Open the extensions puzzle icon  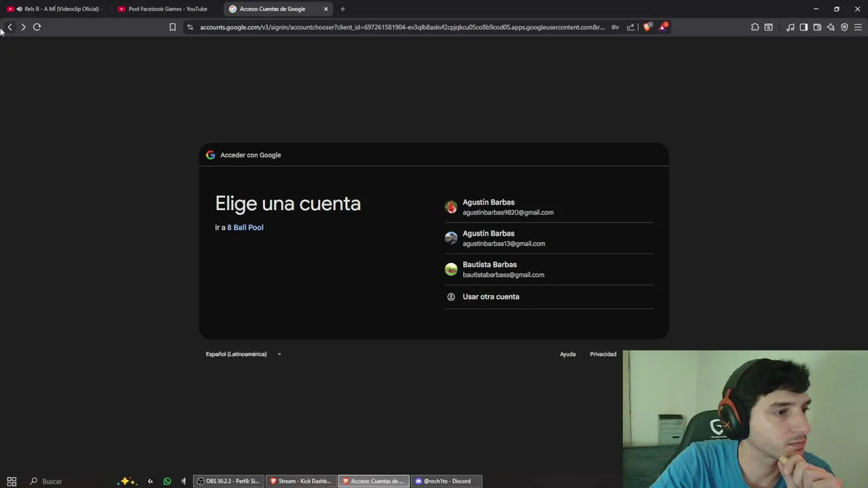[x=755, y=27]
